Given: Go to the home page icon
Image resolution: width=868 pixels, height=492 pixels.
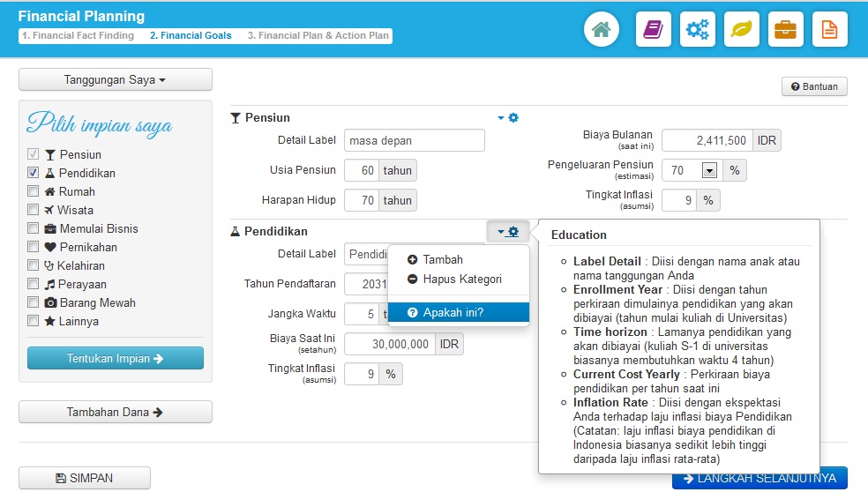Looking at the screenshot, I should [602, 30].
